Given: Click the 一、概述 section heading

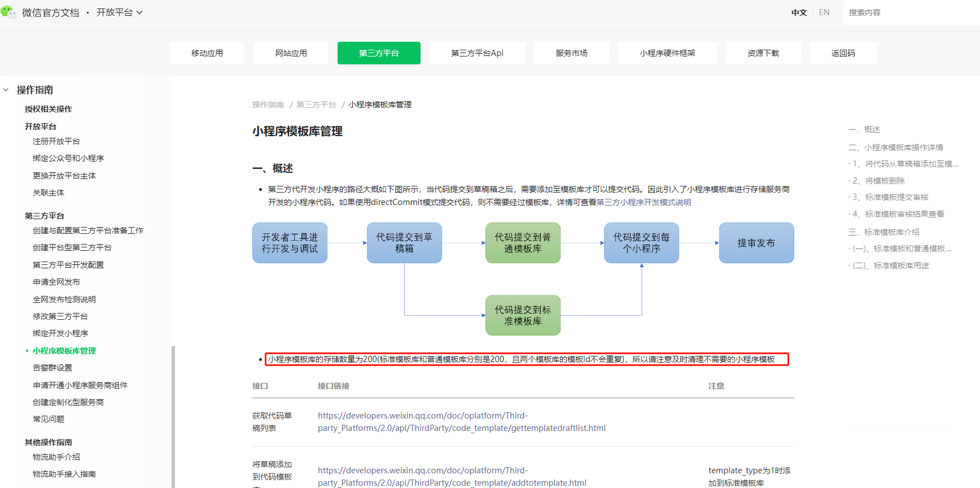Looking at the screenshot, I should (273, 168).
